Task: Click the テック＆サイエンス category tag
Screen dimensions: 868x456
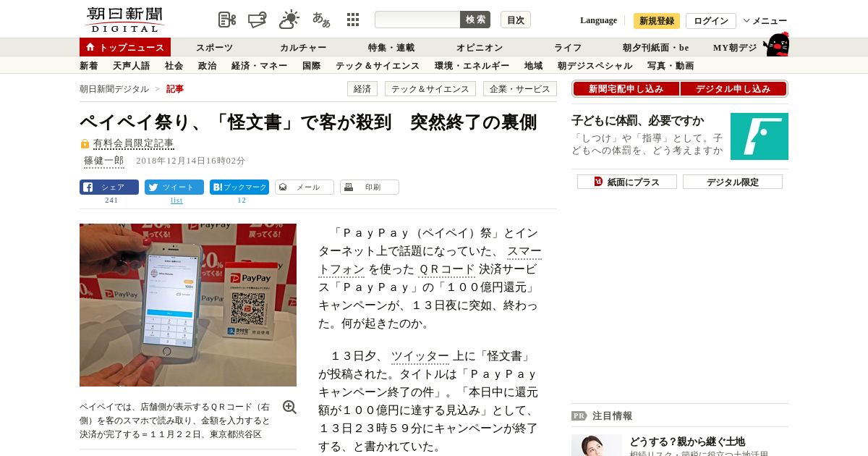Action: point(430,89)
